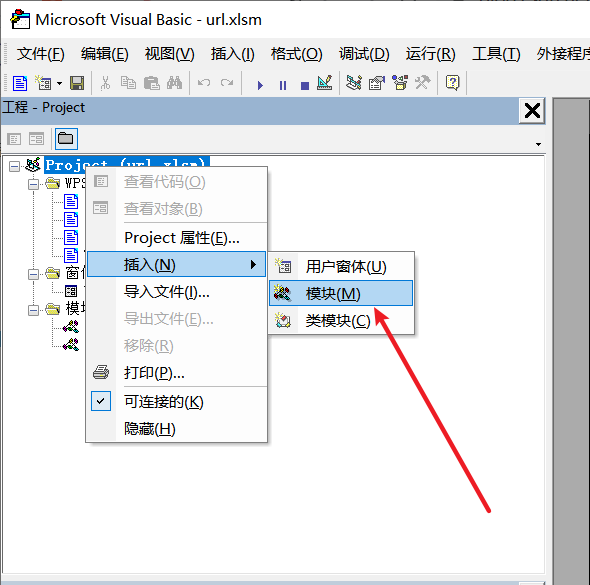Collapse the 模块 modules folder node
Image resolution: width=590 pixels, height=585 pixels.
tap(33, 310)
